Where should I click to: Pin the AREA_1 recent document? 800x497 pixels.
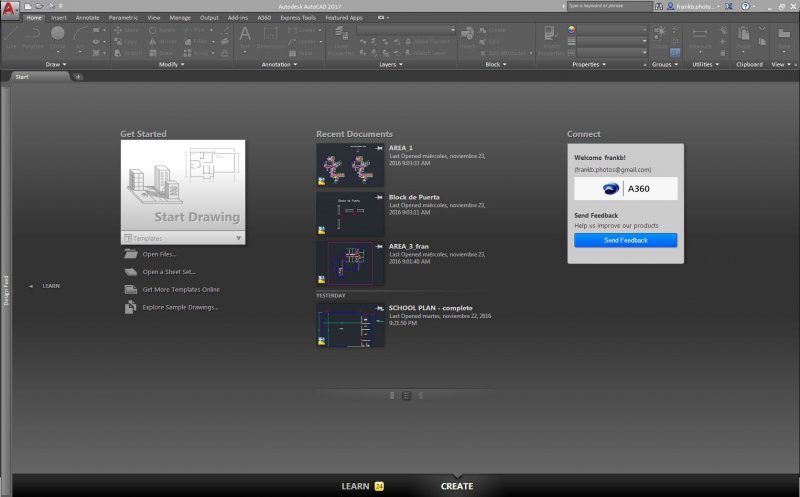pos(377,148)
